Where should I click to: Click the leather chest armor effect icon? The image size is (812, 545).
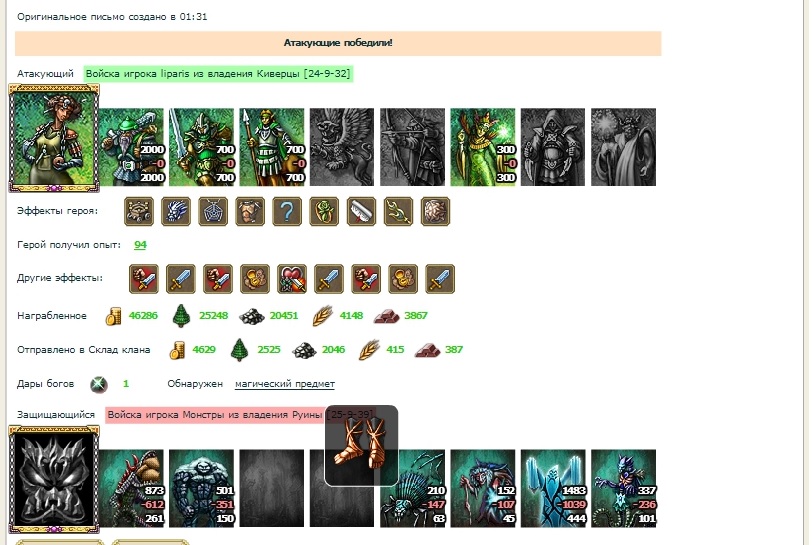[x=250, y=211]
